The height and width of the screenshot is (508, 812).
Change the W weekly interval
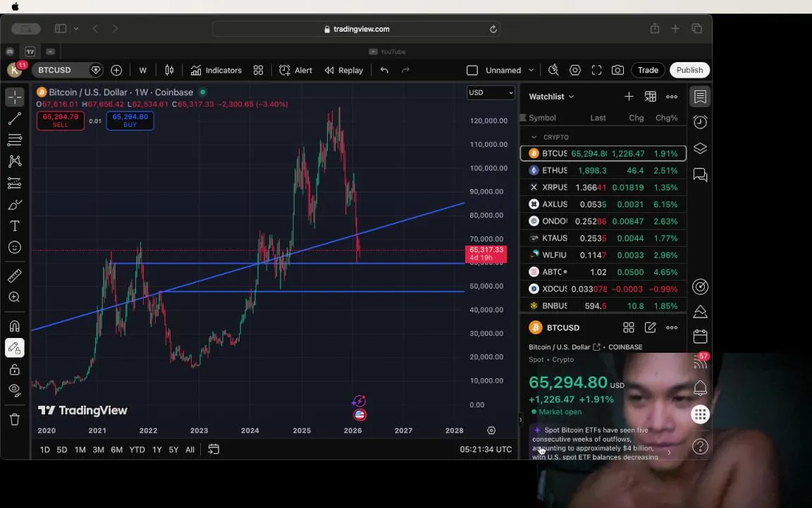143,70
